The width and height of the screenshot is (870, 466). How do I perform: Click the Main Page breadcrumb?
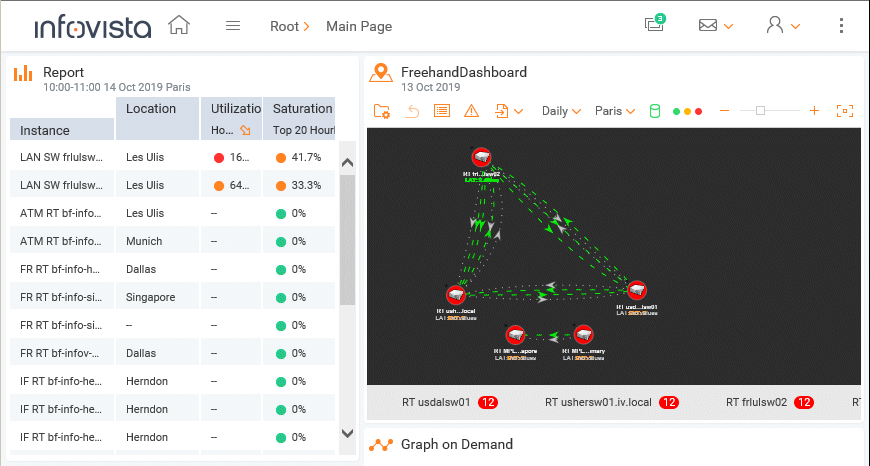pos(359,26)
